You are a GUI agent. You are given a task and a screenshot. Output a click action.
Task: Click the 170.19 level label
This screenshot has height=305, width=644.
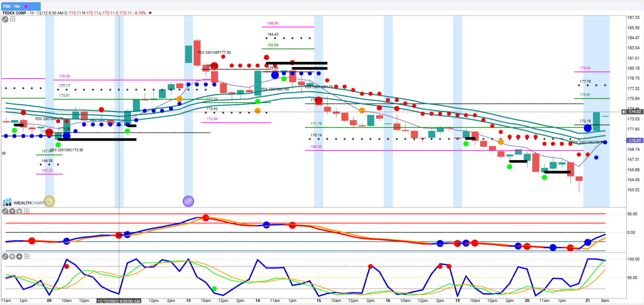(x=316, y=135)
